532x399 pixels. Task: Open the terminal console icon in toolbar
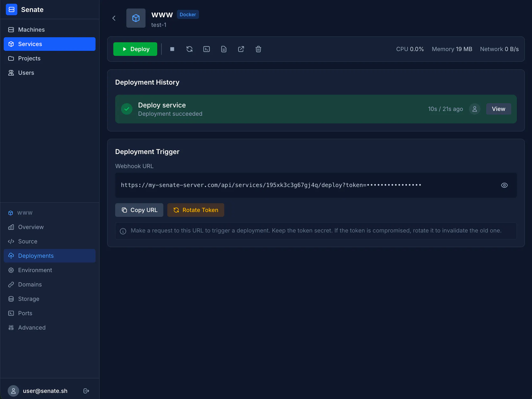pyautogui.click(x=207, y=49)
